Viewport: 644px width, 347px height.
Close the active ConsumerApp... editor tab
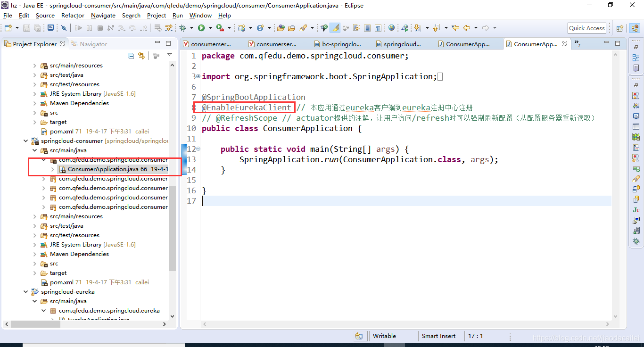tap(564, 44)
